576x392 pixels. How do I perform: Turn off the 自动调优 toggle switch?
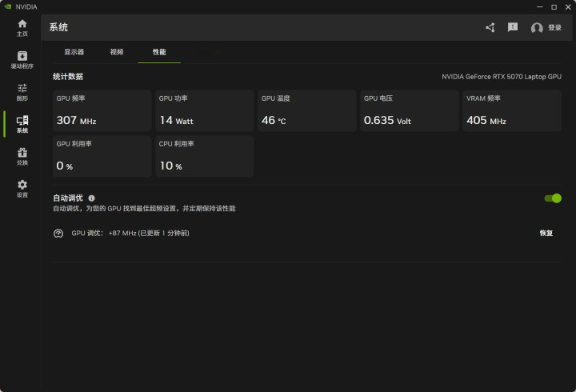click(x=553, y=198)
